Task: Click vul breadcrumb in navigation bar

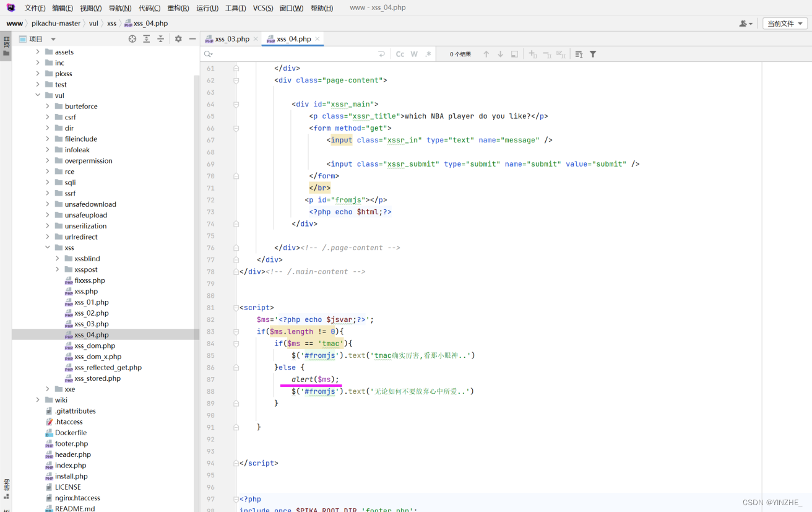Action: coord(93,24)
